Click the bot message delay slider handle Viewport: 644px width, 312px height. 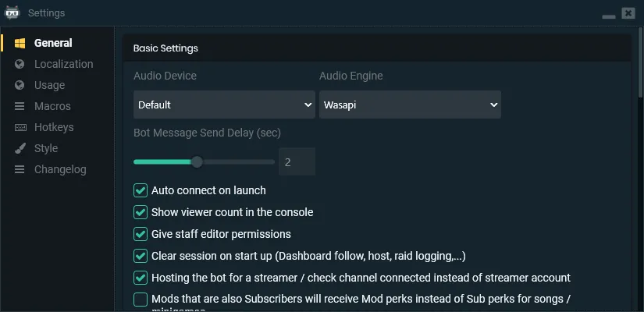(x=197, y=161)
